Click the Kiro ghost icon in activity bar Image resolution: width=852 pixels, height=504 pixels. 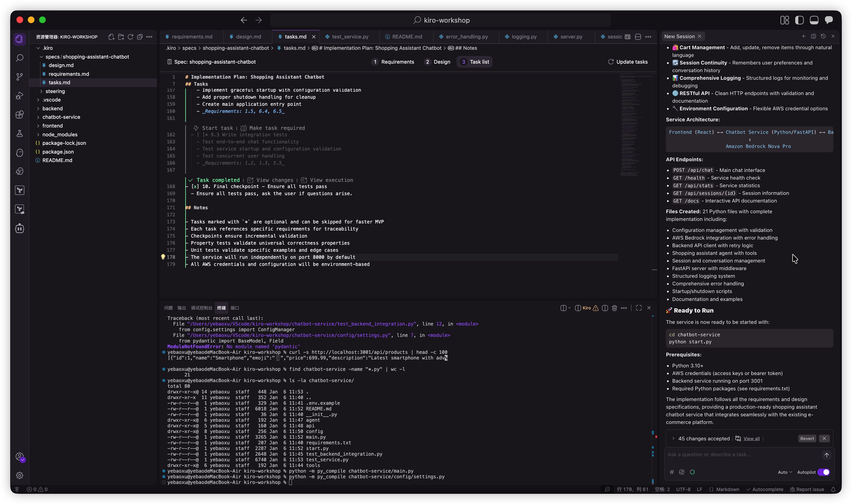tap(20, 153)
